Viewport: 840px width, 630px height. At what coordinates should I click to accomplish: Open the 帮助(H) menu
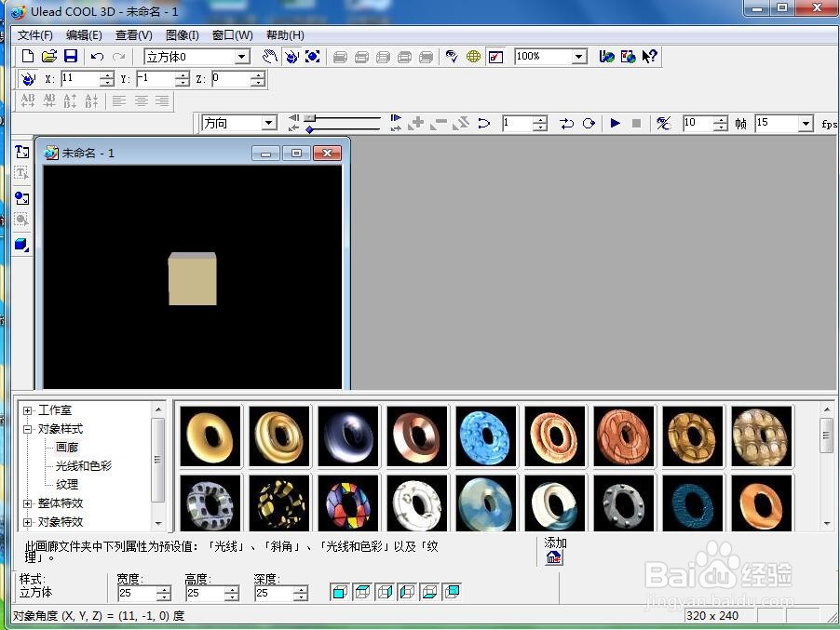click(285, 35)
